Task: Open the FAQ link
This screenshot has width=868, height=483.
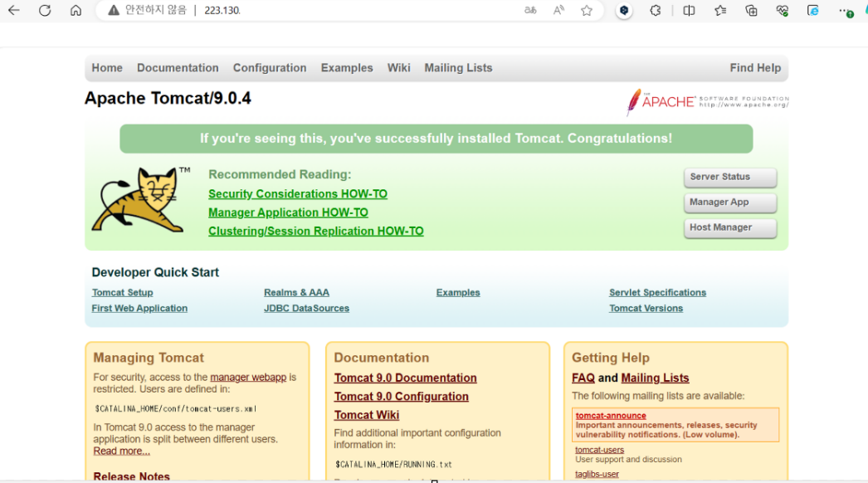Action: coord(583,378)
